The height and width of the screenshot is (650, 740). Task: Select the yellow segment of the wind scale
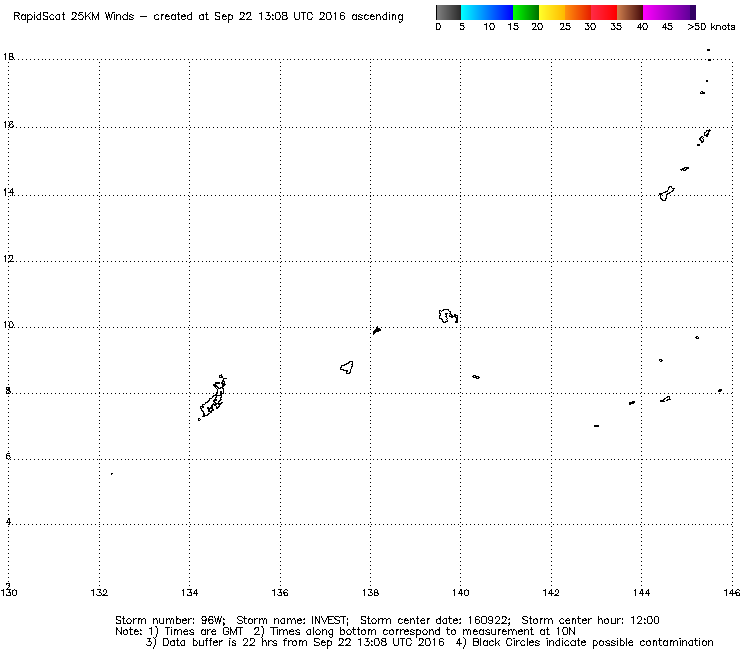coord(552,12)
